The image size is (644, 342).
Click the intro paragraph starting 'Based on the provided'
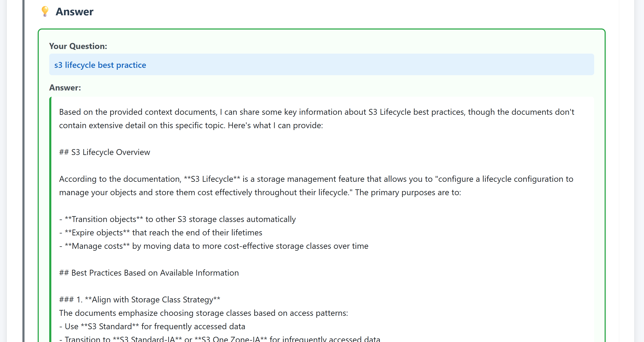(x=317, y=112)
